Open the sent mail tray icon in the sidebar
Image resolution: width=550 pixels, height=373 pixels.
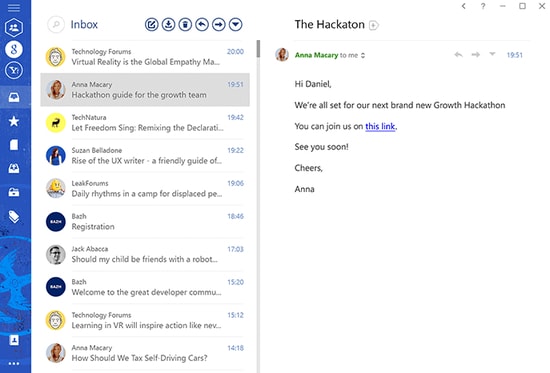pos(14,168)
